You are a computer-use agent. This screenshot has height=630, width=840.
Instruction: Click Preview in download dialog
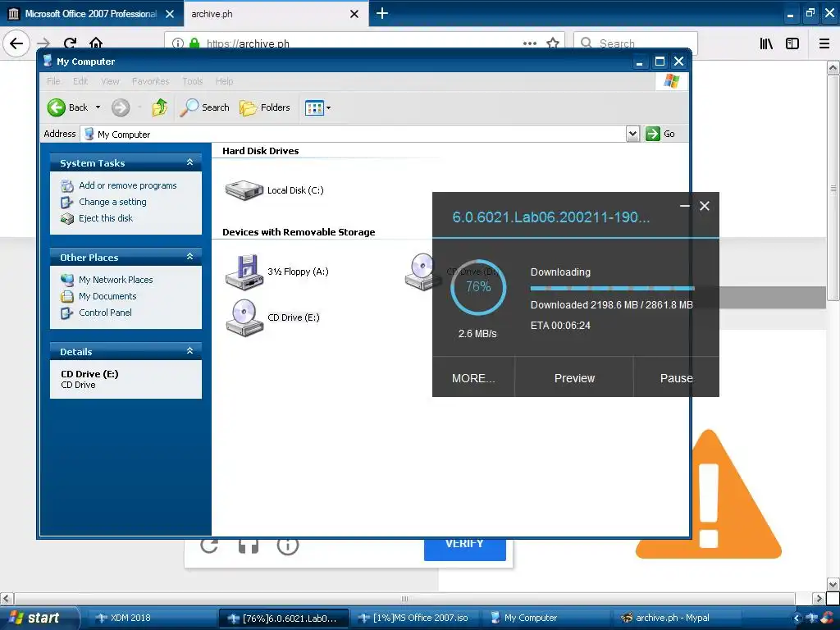[574, 377]
